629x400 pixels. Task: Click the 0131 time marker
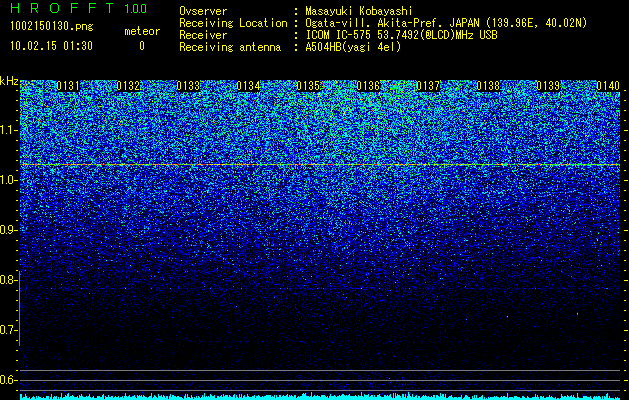pyautogui.click(x=68, y=86)
